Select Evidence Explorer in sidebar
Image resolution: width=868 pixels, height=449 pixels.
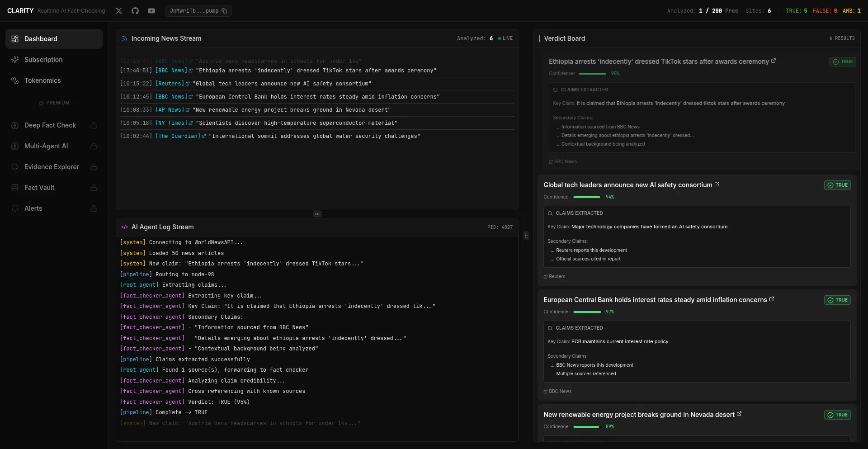52,167
